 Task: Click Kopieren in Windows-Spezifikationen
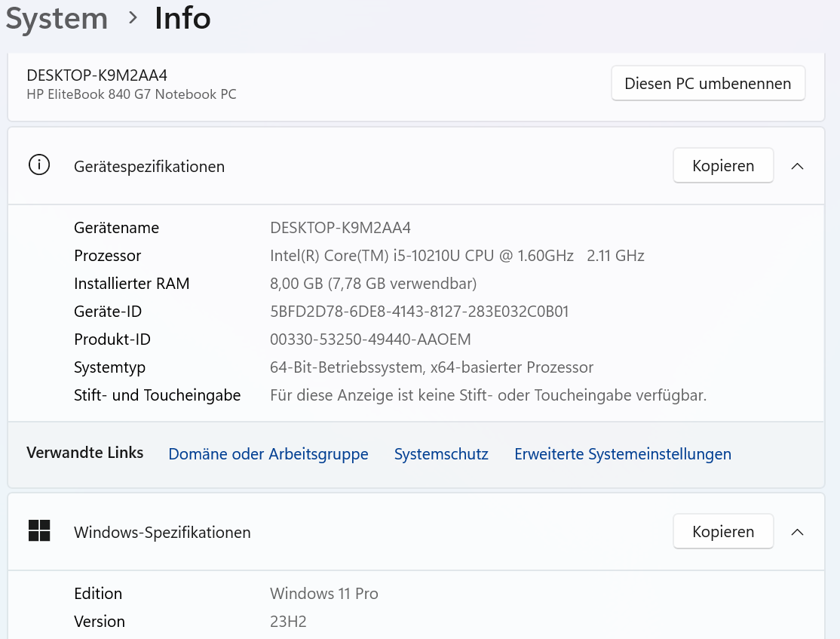pyautogui.click(x=723, y=531)
